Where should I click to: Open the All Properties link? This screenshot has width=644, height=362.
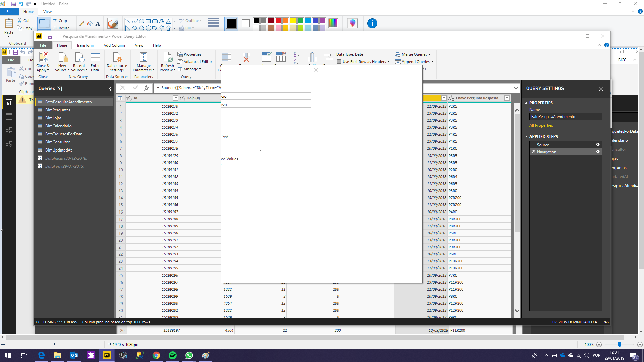tap(541, 125)
